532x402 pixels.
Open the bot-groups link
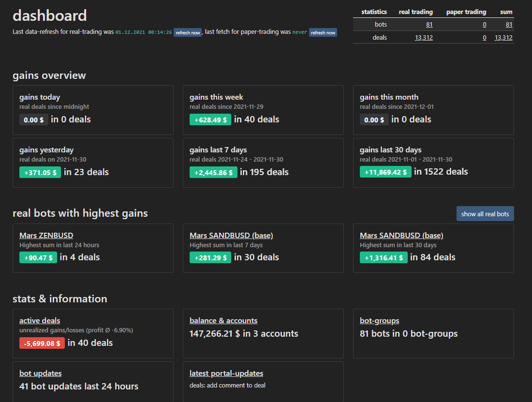tap(379, 321)
